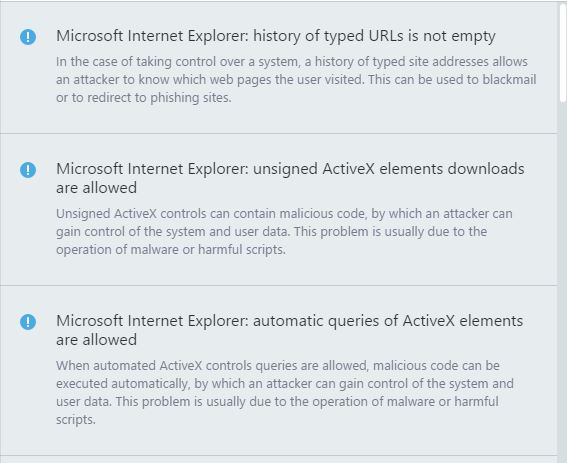Click the vertical scrollbar thumb at top right
This screenshot has width=567, height=463.
click(x=562, y=52)
